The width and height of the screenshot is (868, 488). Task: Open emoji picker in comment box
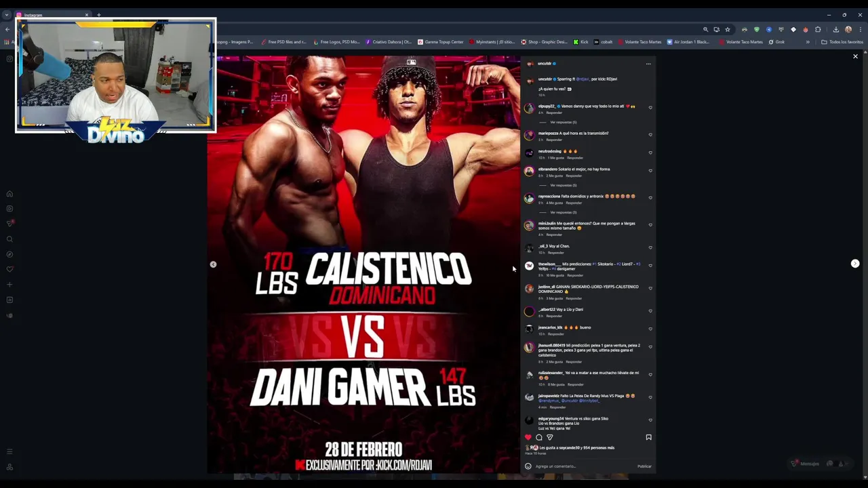pos(528,466)
